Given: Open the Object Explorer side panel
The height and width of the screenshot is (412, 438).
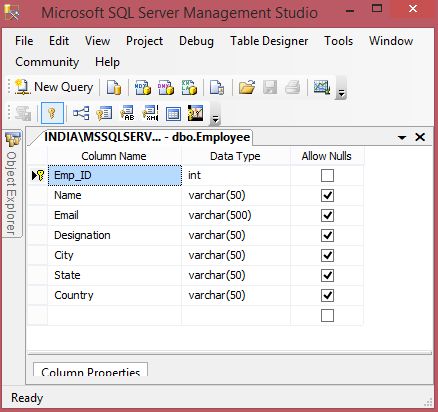Looking at the screenshot, I should pos(12,184).
